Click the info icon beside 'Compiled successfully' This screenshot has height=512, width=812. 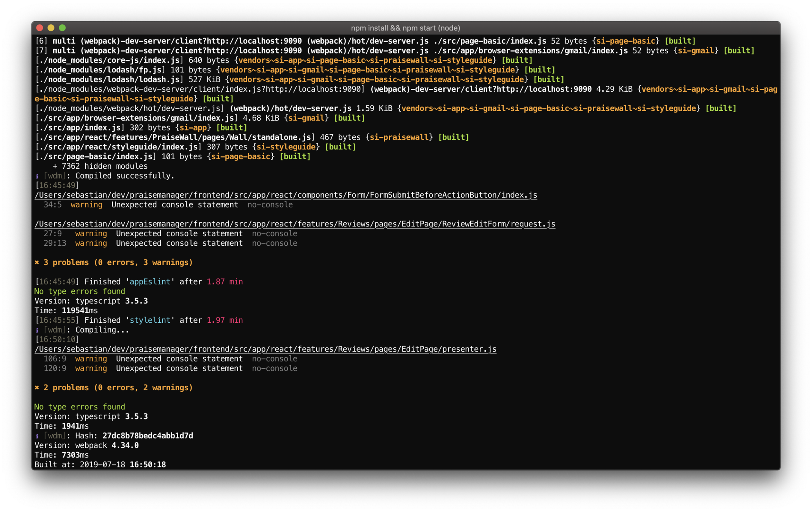[x=37, y=176]
